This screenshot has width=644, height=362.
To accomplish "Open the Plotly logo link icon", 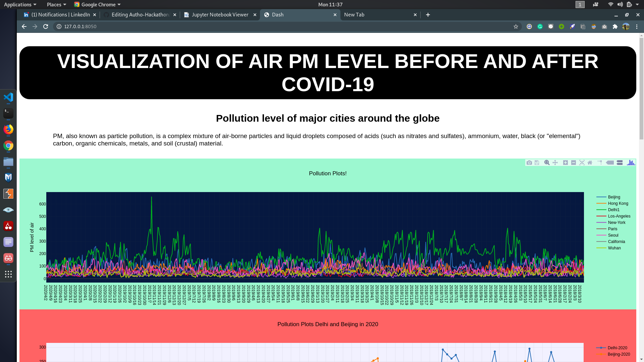I will pos(631,163).
